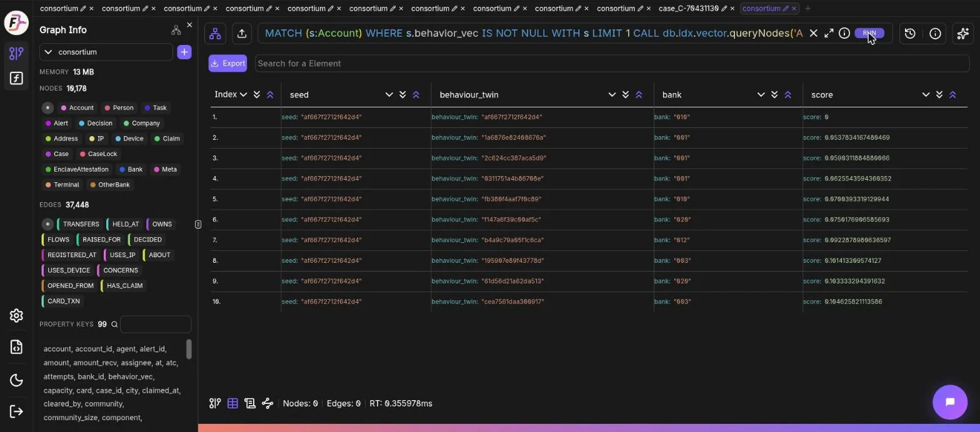Select score cell 0.0537834167480469
Screen dimensions: 980x432
coord(857,137)
